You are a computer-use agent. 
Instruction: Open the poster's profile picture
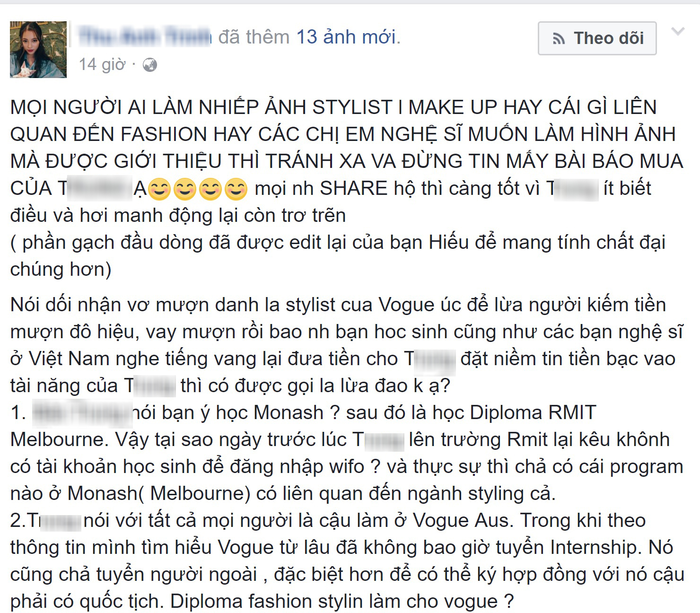coord(38,50)
